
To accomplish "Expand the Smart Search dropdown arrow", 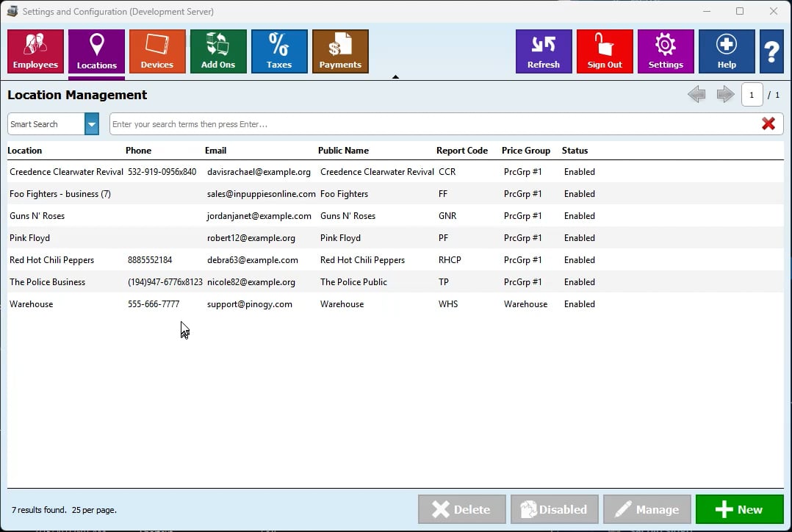I will point(91,123).
